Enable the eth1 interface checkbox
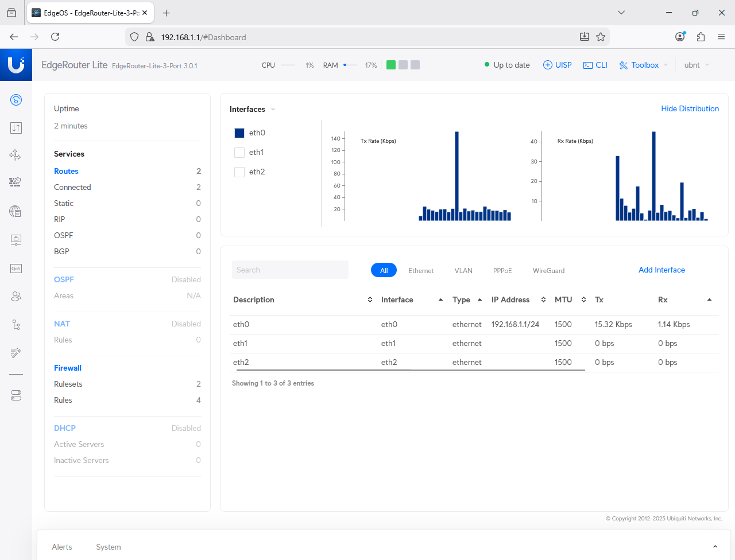 tap(239, 153)
